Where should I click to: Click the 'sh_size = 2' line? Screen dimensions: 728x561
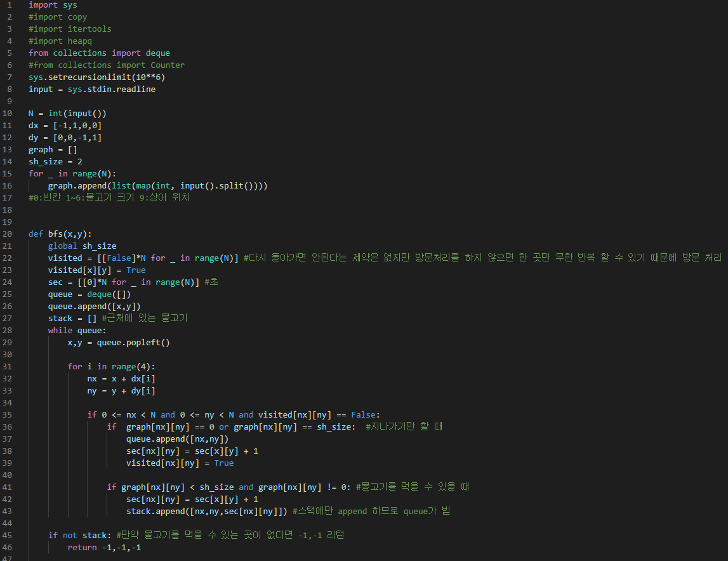(x=55, y=162)
